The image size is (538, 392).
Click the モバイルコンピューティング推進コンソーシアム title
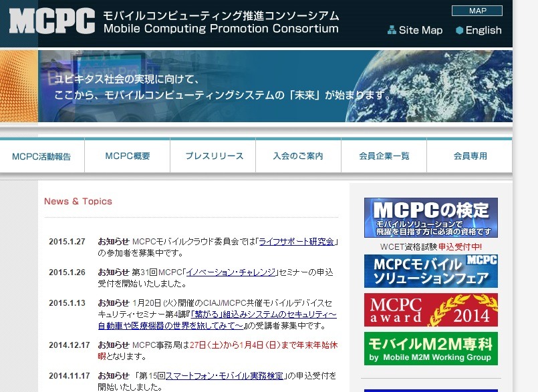click(x=221, y=15)
